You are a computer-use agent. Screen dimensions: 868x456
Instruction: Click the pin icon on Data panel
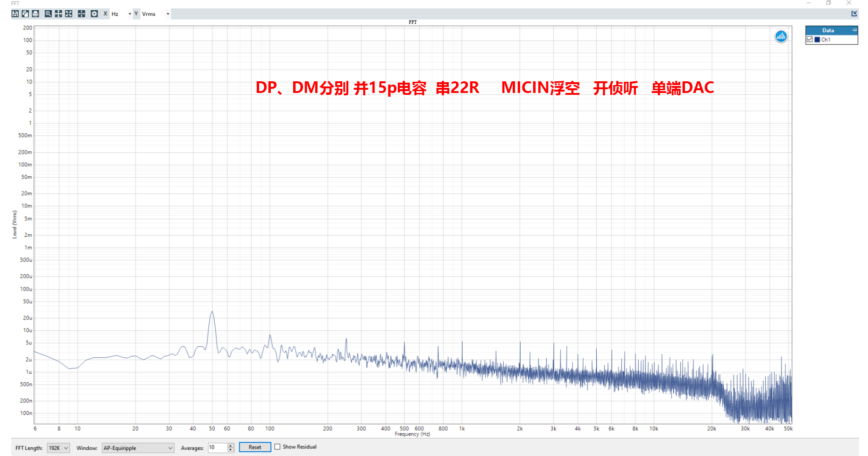[x=854, y=30]
